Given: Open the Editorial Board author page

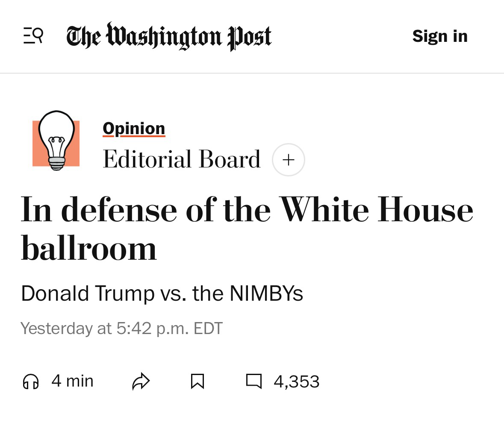Looking at the screenshot, I should [181, 159].
